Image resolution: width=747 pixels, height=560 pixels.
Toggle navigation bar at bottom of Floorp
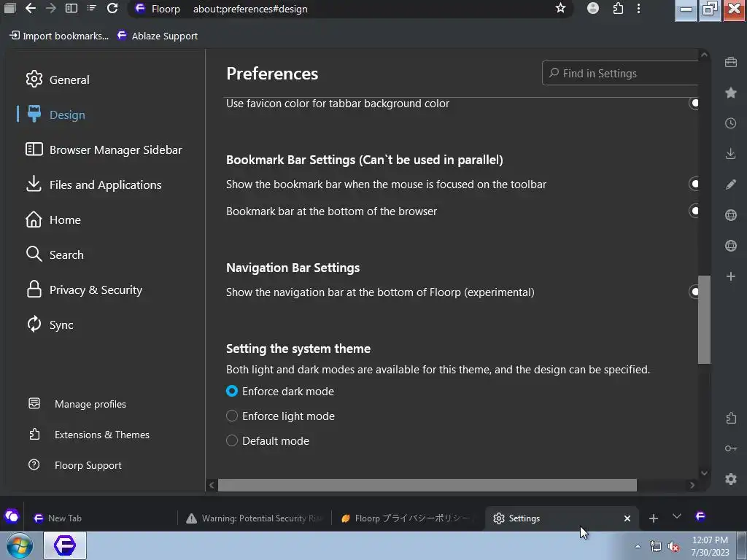pyautogui.click(x=694, y=292)
